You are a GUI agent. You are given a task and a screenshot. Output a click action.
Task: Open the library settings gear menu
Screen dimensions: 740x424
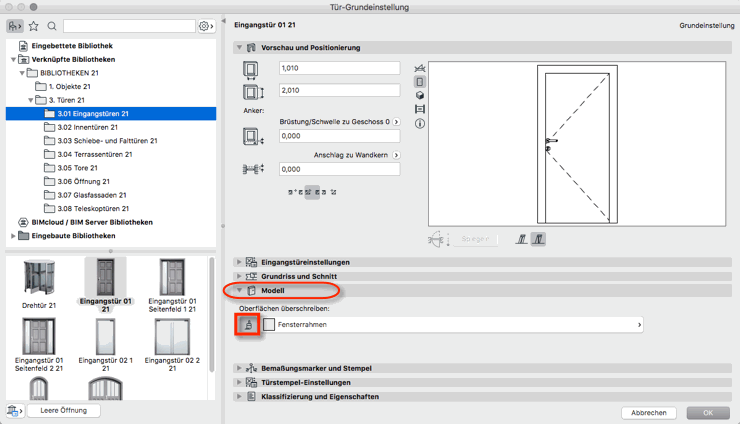tap(206, 26)
